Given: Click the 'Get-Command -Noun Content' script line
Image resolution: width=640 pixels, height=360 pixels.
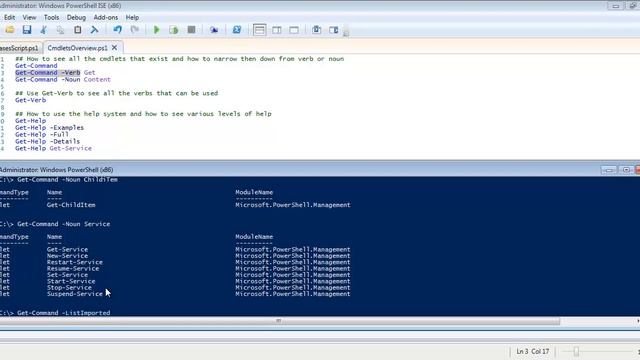Looking at the screenshot, I should (x=63, y=80).
